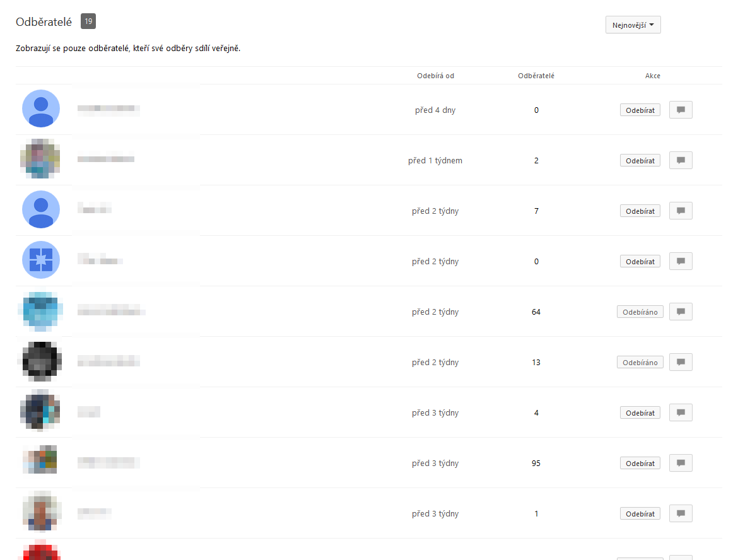Click the Odběratelé column header
738x560 pixels.
[536, 76]
